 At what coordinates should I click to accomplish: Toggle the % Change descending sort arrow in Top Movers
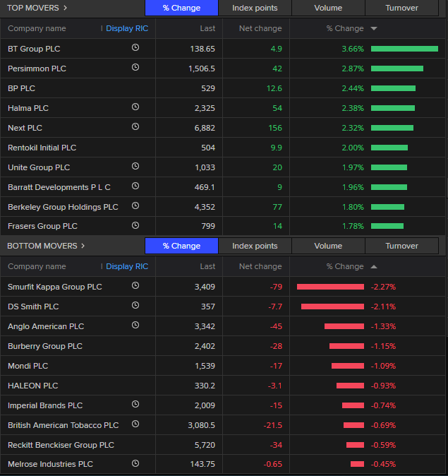(x=374, y=28)
